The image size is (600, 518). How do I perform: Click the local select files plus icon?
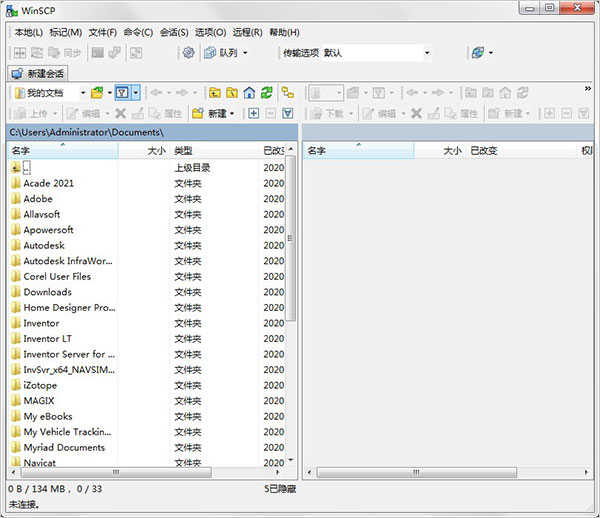pos(253,113)
